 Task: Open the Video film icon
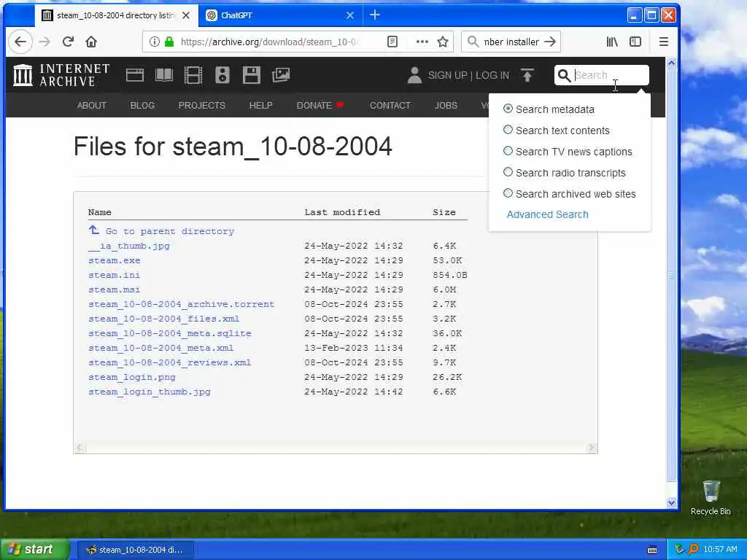point(193,75)
